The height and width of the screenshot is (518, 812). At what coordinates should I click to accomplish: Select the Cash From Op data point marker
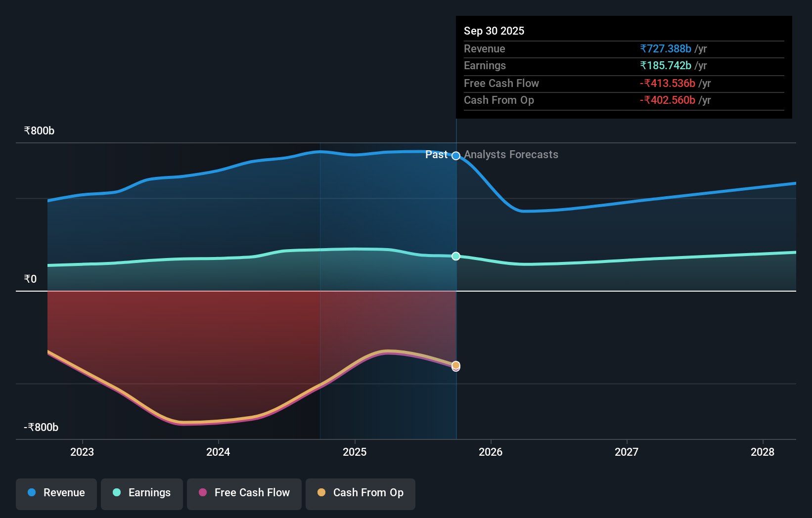click(455, 366)
